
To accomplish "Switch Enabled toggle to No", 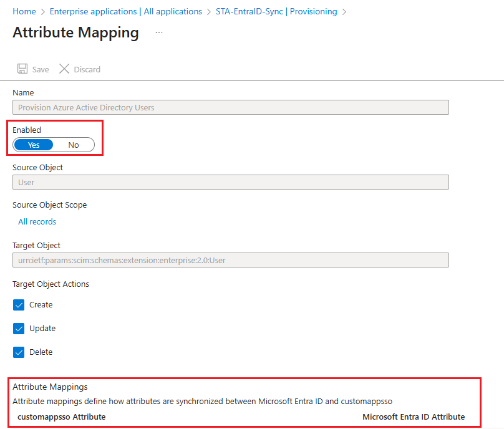I will (x=74, y=145).
